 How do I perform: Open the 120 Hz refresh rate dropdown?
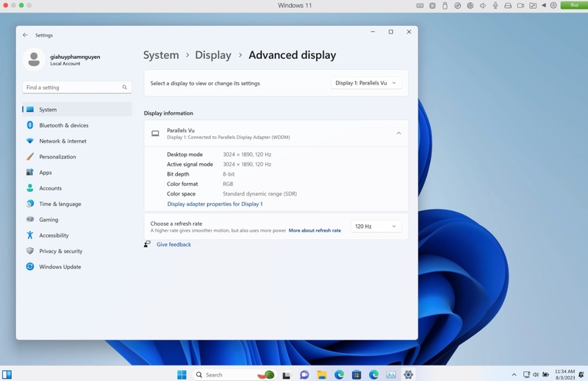[x=376, y=227]
